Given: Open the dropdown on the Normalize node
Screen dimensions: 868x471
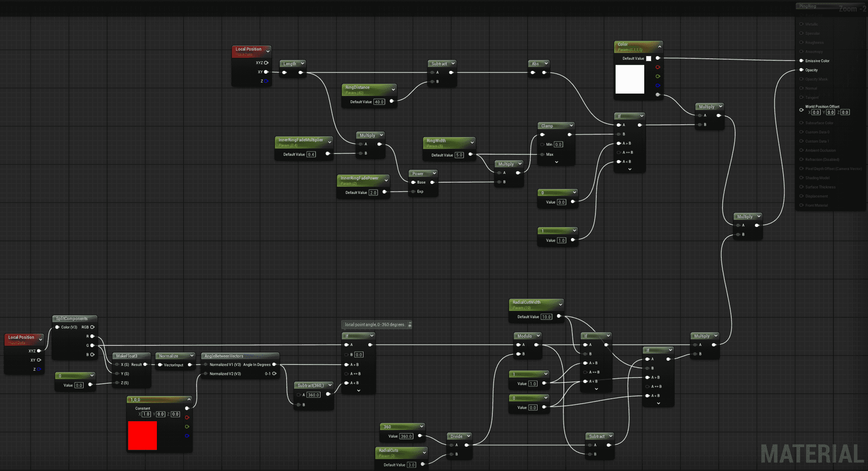Looking at the screenshot, I should pos(192,356).
